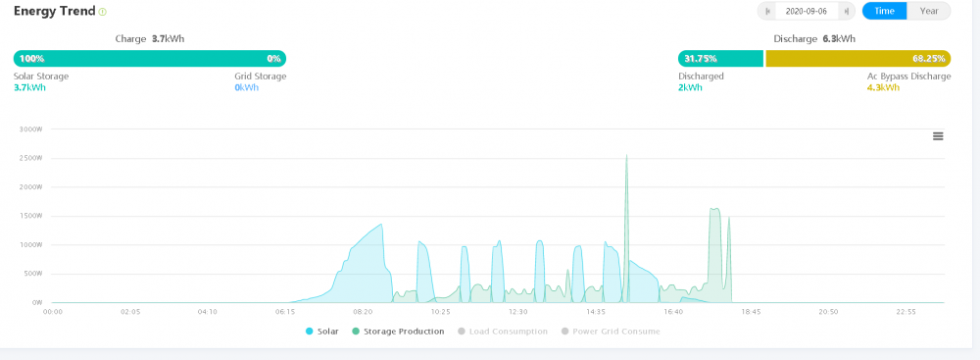Screen dimensions: 980x360
Task: Enable Power Grid Consume series label
Action: 616,332
